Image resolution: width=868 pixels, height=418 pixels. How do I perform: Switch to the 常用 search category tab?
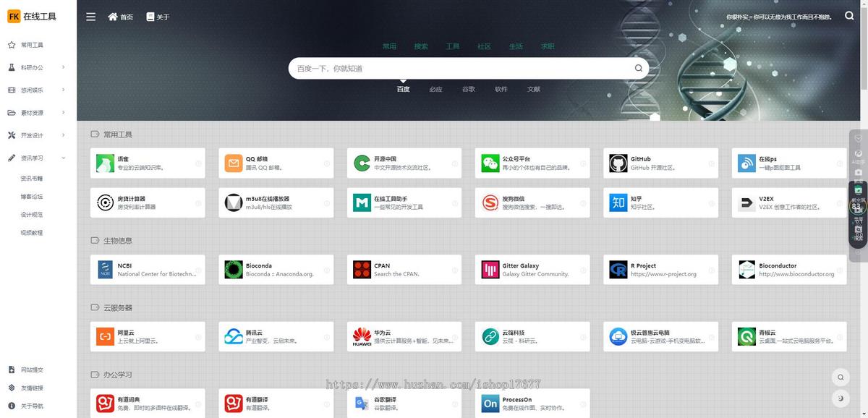(x=389, y=46)
